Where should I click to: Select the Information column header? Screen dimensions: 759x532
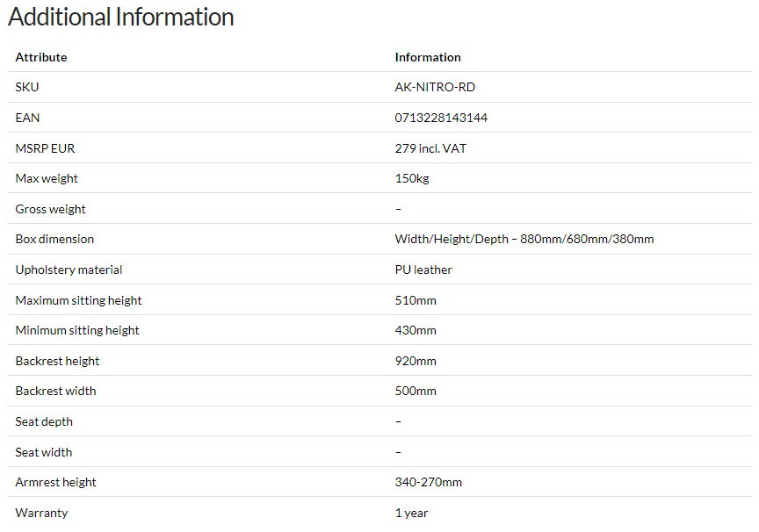tap(428, 57)
